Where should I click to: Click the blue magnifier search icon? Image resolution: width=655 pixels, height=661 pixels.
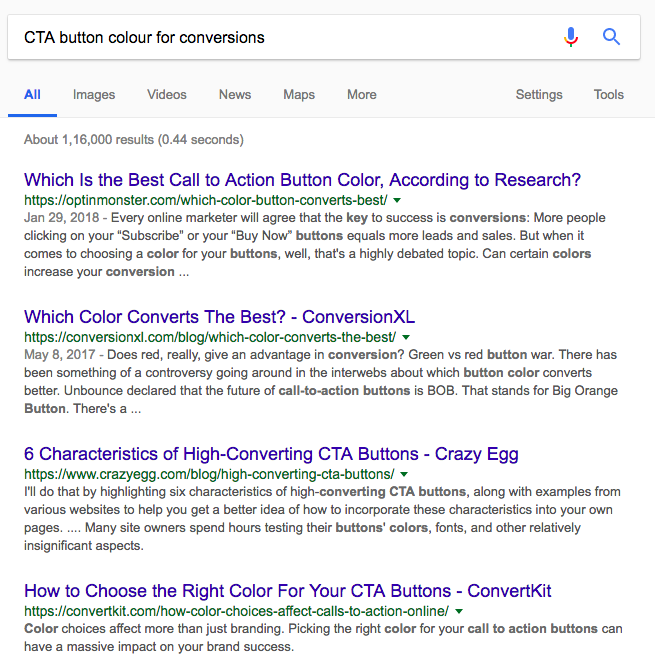coord(611,38)
